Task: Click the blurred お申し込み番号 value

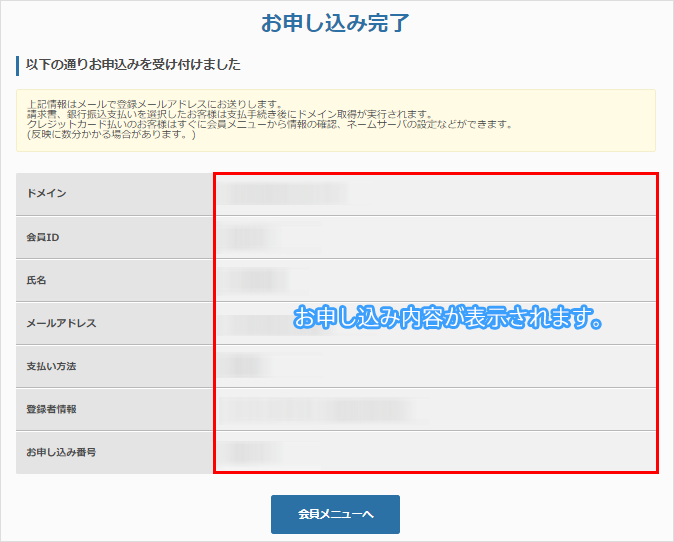Action: click(x=246, y=452)
